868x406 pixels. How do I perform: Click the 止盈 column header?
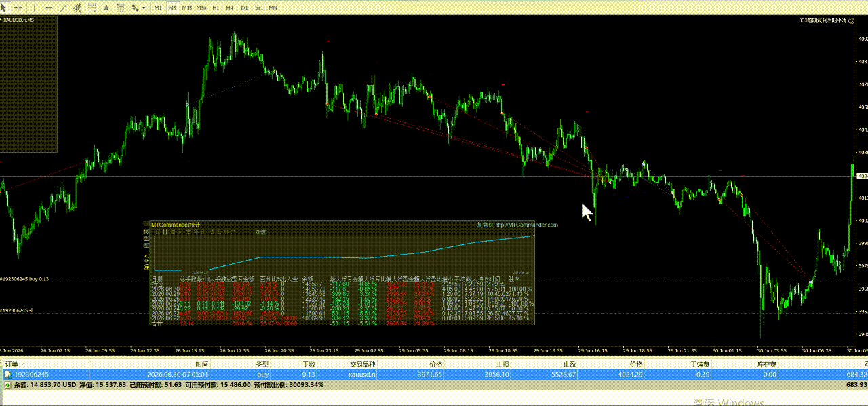568,365
